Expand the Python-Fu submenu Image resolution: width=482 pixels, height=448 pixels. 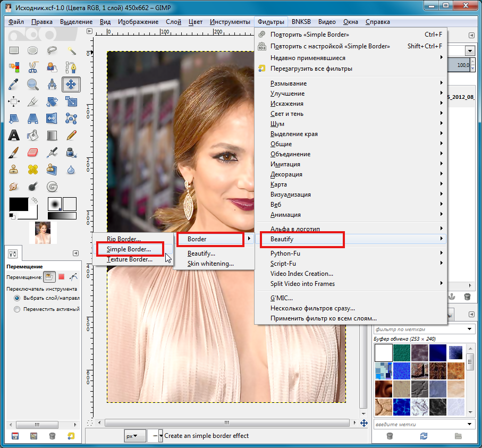click(350, 253)
